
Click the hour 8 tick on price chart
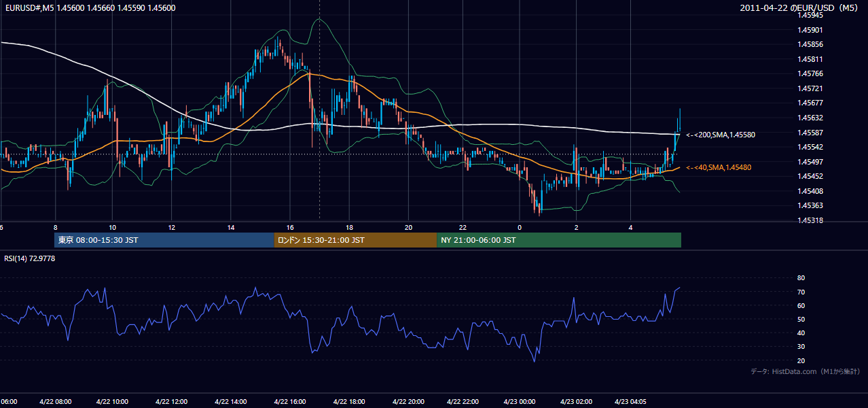coord(55,227)
